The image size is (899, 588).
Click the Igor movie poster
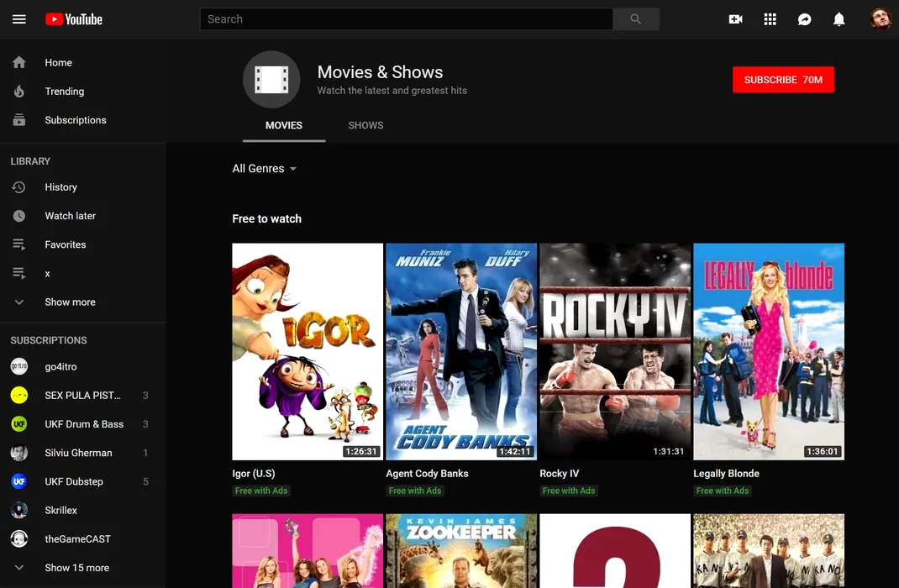point(308,351)
